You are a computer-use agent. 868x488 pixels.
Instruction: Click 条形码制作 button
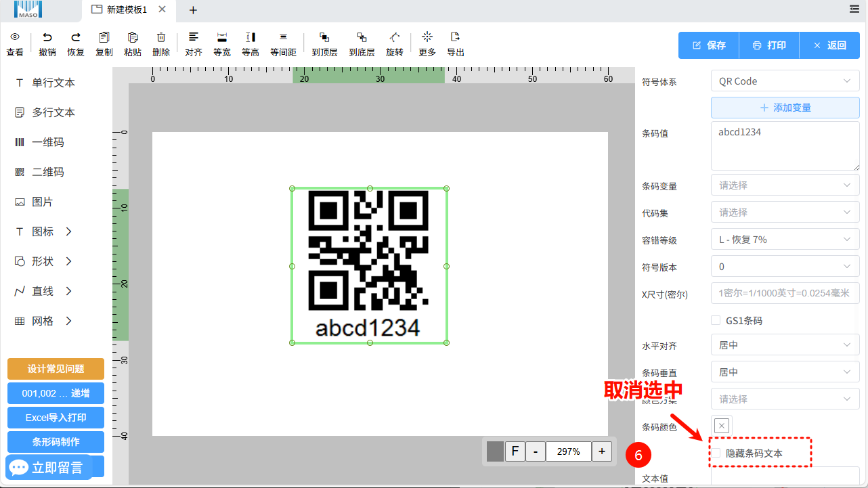coord(56,442)
